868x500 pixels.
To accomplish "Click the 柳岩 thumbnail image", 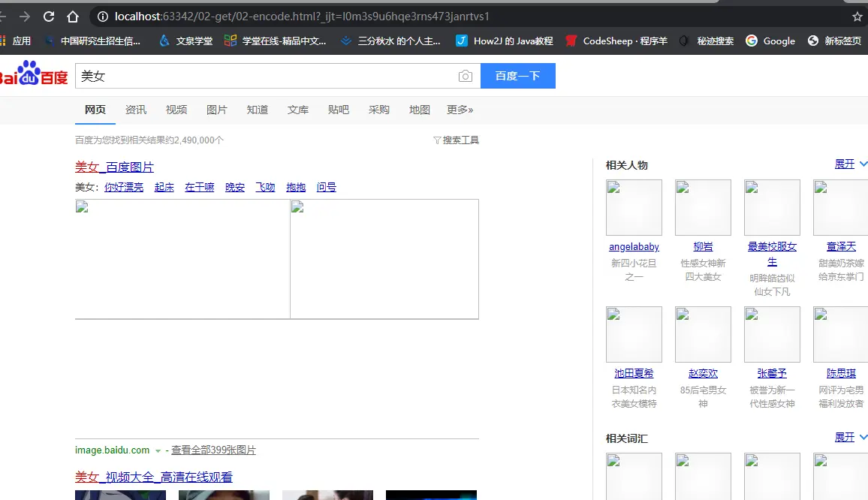I will click(x=703, y=208).
